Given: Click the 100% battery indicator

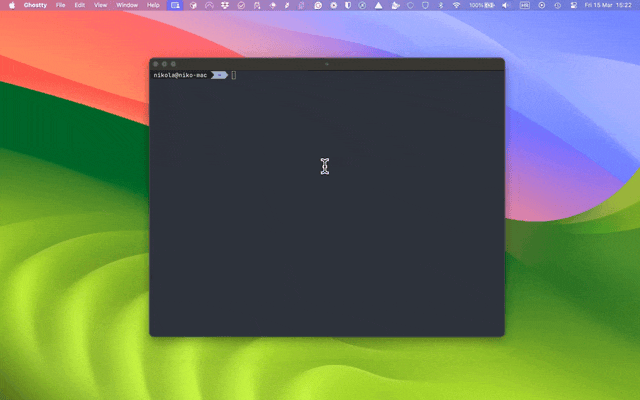Looking at the screenshot, I should [x=482, y=5].
